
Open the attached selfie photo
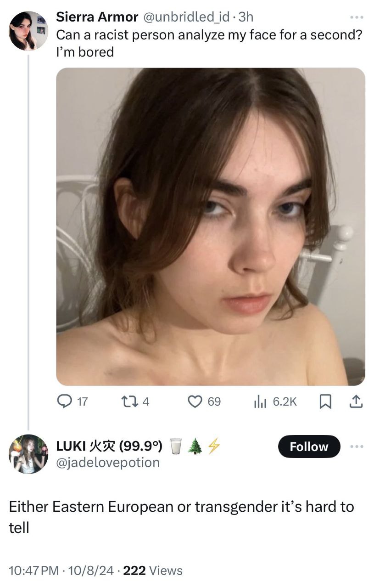[x=210, y=226]
